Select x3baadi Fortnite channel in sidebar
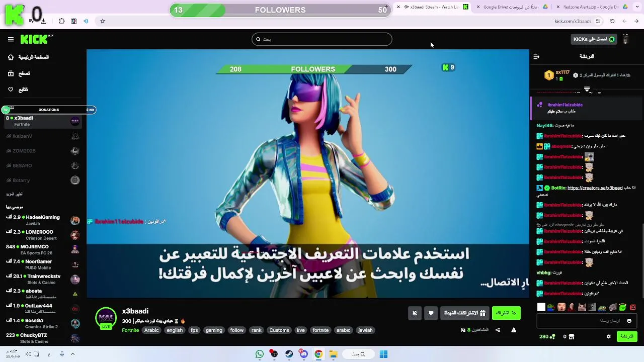644x362 pixels. pyautogui.click(x=43, y=121)
